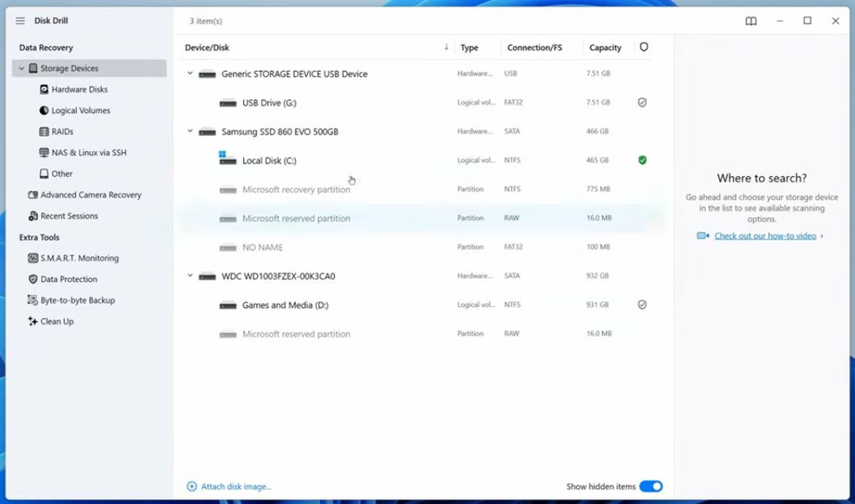The height and width of the screenshot is (504, 855).
Task: Click the S.M.A.R.T. Monitoring icon
Action: click(x=33, y=259)
